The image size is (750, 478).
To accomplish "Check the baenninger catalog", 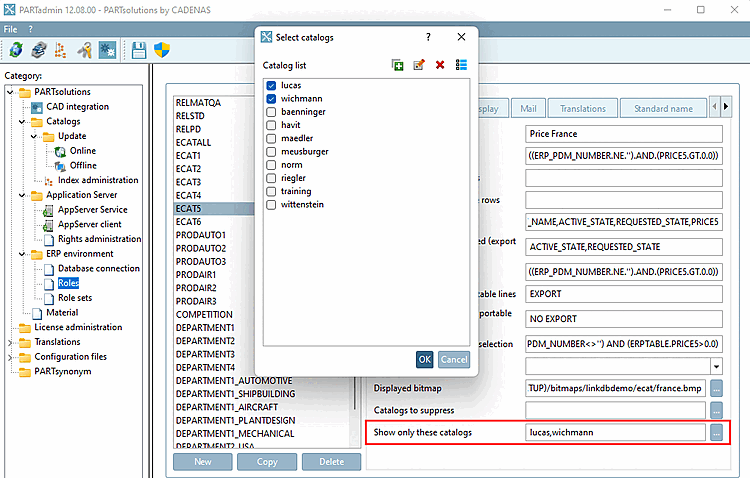I will [x=271, y=112].
